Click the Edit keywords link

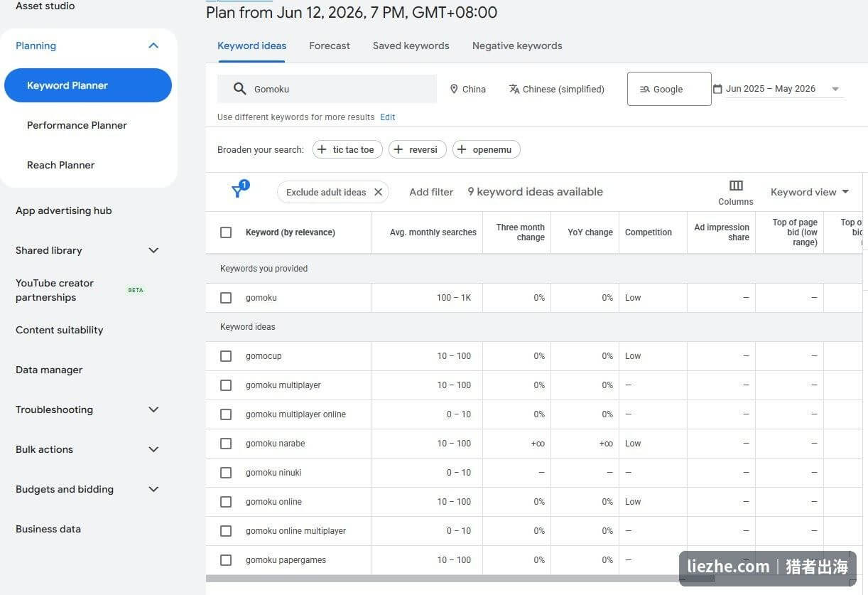point(387,117)
